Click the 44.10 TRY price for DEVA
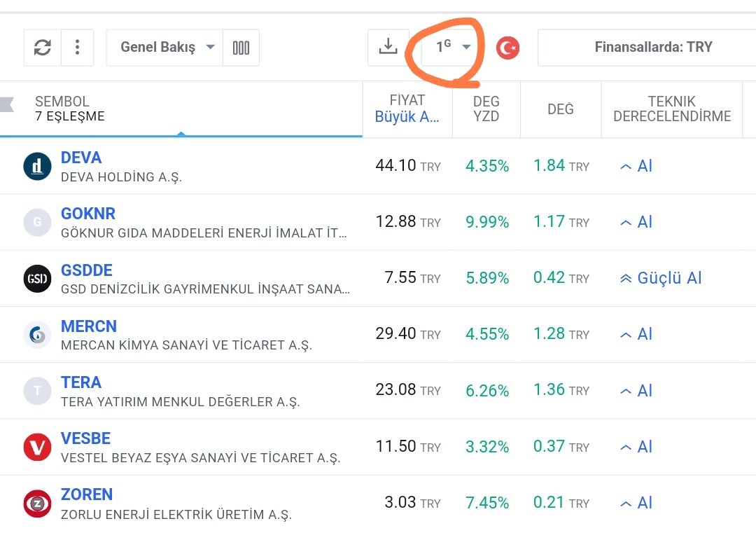This screenshot has width=756, height=554. click(x=408, y=165)
